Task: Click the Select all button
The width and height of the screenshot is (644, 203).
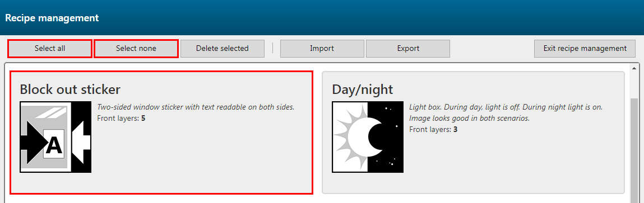Action: tap(50, 49)
